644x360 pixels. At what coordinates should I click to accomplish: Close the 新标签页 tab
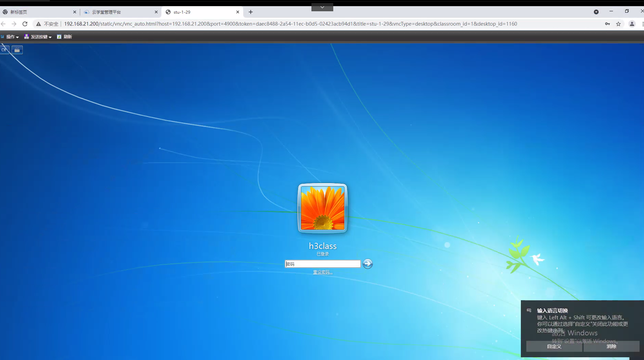pos(75,12)
